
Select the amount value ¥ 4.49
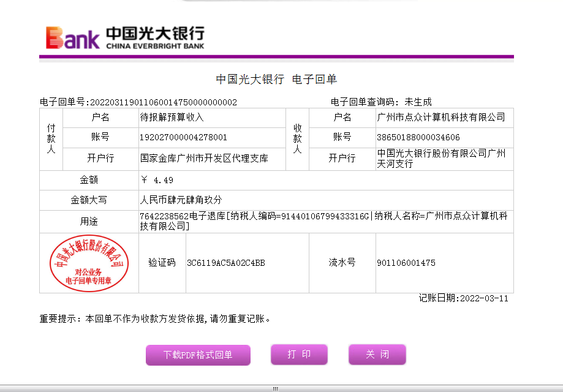pyautogui.click(x=157, y=180)
